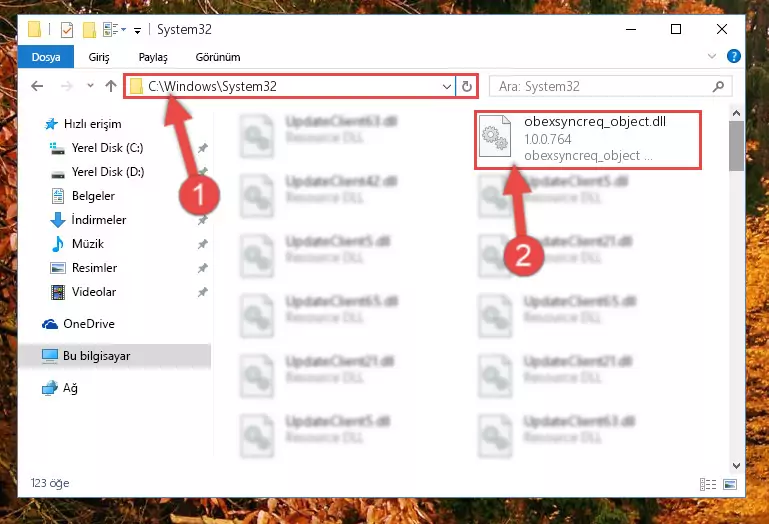This screenshot has width=769, height=524.
Task: Click the folder icon in title bar
Action: (x=34, y=29)
